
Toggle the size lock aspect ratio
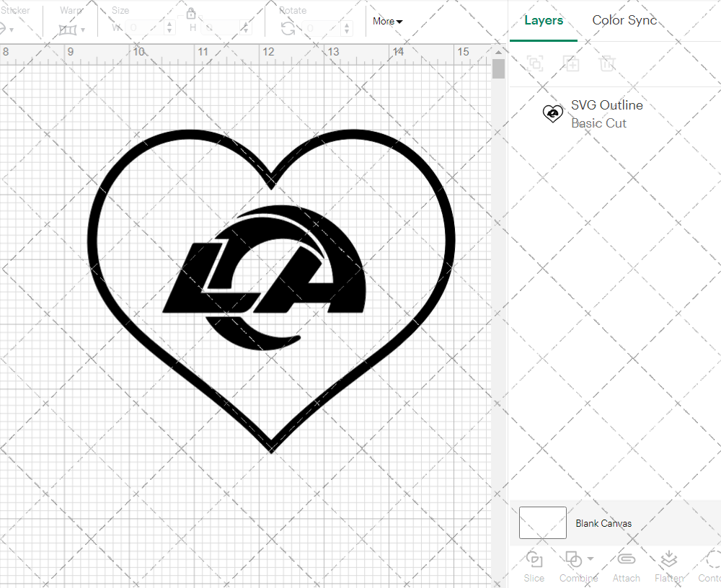pos(191,13)
